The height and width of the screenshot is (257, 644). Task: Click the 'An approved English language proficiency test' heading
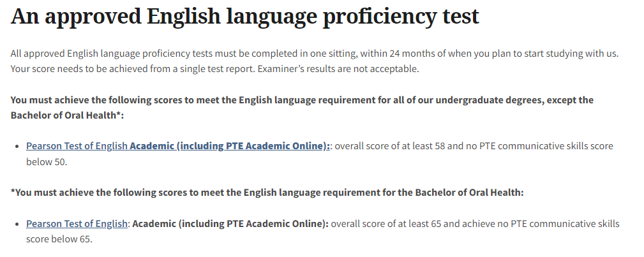click(x=245, y=17)
